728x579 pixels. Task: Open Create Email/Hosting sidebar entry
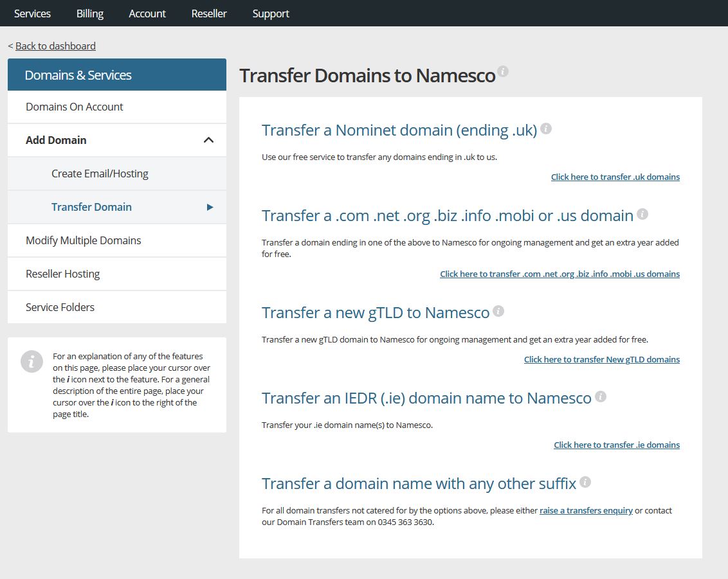[117, 174]
